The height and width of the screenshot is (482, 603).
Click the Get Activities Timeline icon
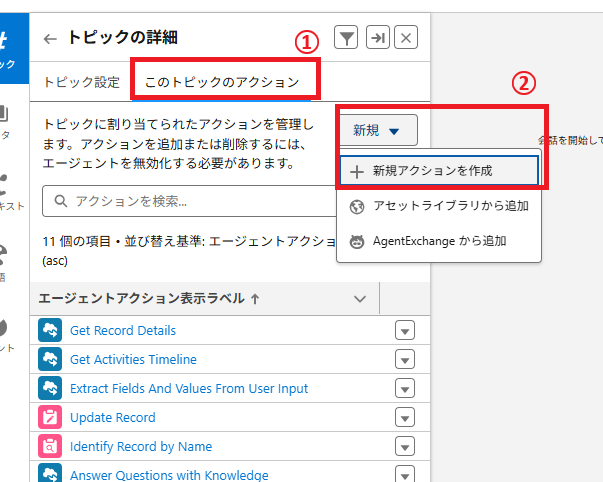pyautogui.click(x=50, y=360)
